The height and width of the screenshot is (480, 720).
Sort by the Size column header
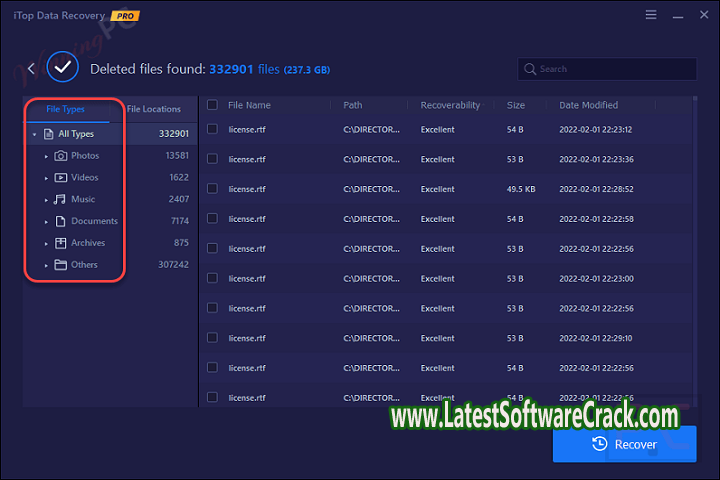515,105
